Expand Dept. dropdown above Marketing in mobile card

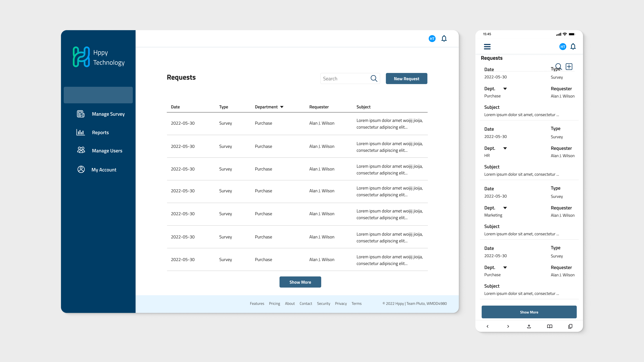click(505, 208)
